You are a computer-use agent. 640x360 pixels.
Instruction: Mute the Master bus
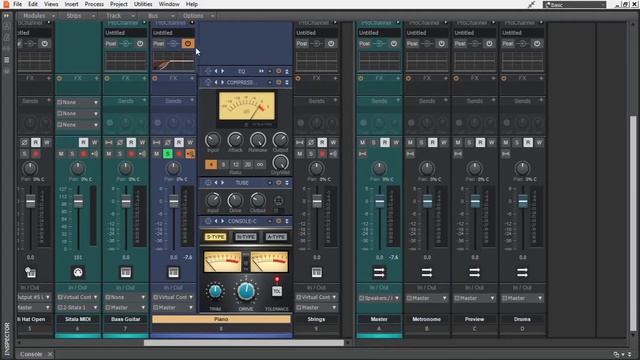point(362,142)
